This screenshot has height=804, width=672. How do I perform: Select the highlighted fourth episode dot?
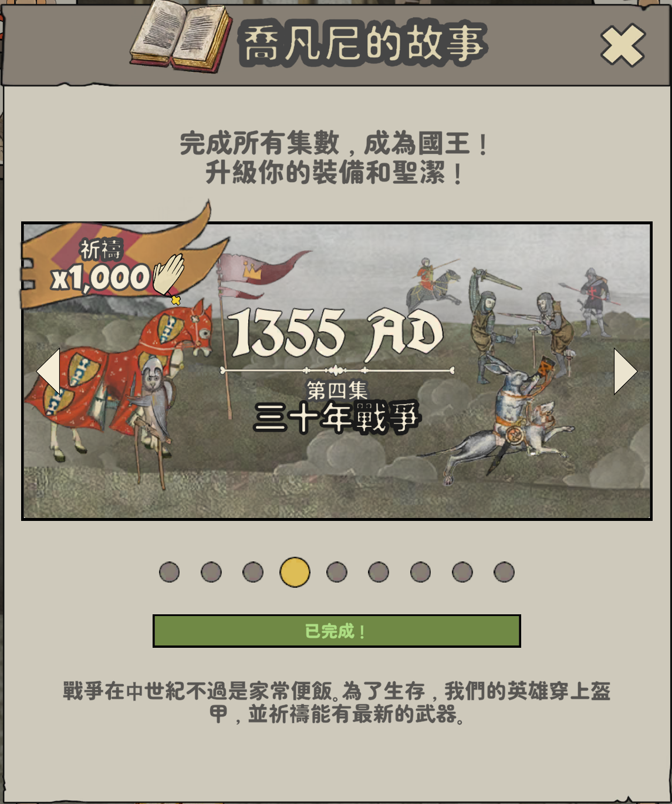(x=295, y=573)
